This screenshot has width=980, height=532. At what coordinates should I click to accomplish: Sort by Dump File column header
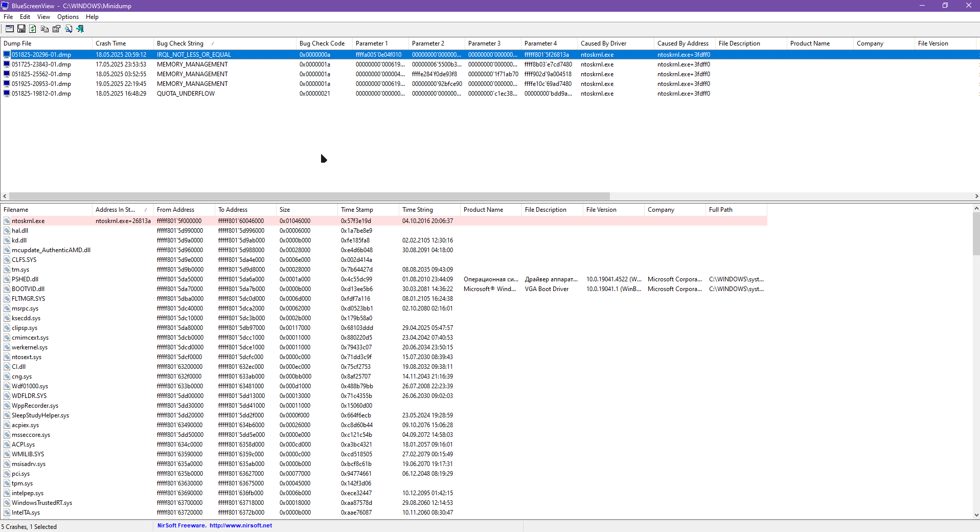46,43
